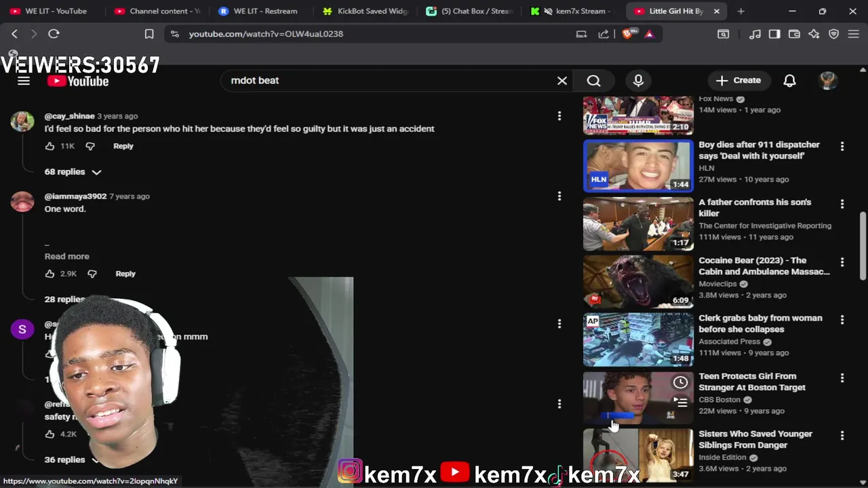The height and width of the screenshot is (488, 868).
Task: Open options menu for @cay_shinae comment
Action: [x=559, y=116]
